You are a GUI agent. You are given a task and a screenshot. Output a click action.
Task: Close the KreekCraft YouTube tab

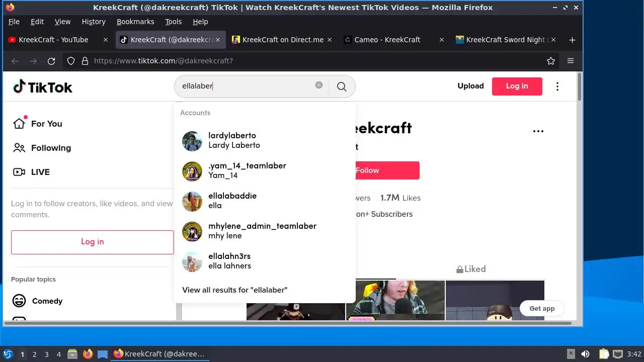(x=106, y=40)
